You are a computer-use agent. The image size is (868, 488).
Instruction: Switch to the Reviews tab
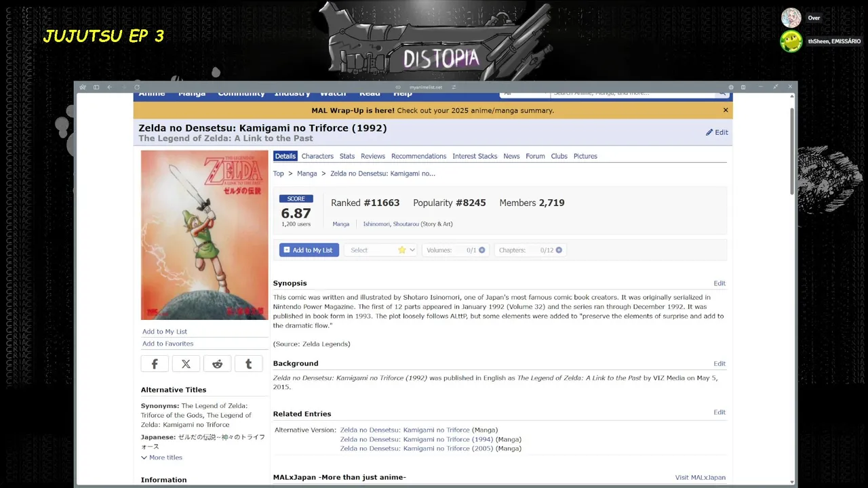(x=373, y=156)
